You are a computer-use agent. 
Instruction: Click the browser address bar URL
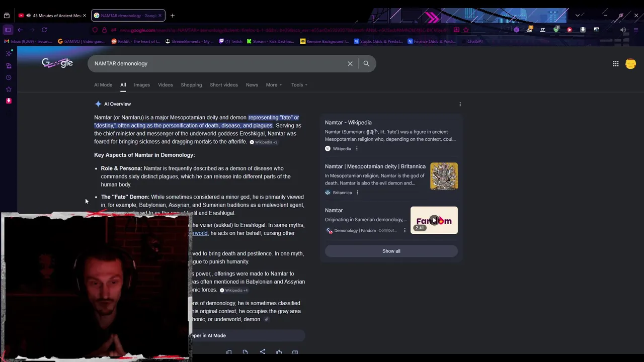pyautogui.click(x=282, y=30)
